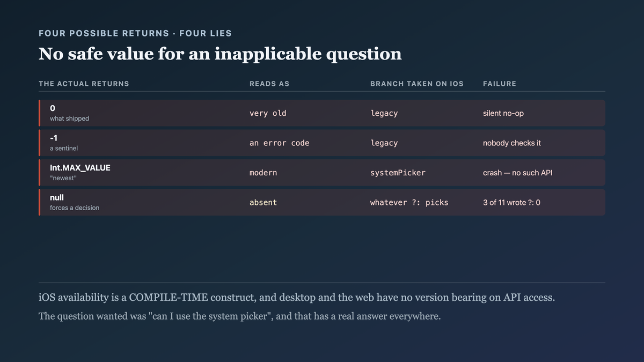Select the row for return value 0

[x=322, y=113]
